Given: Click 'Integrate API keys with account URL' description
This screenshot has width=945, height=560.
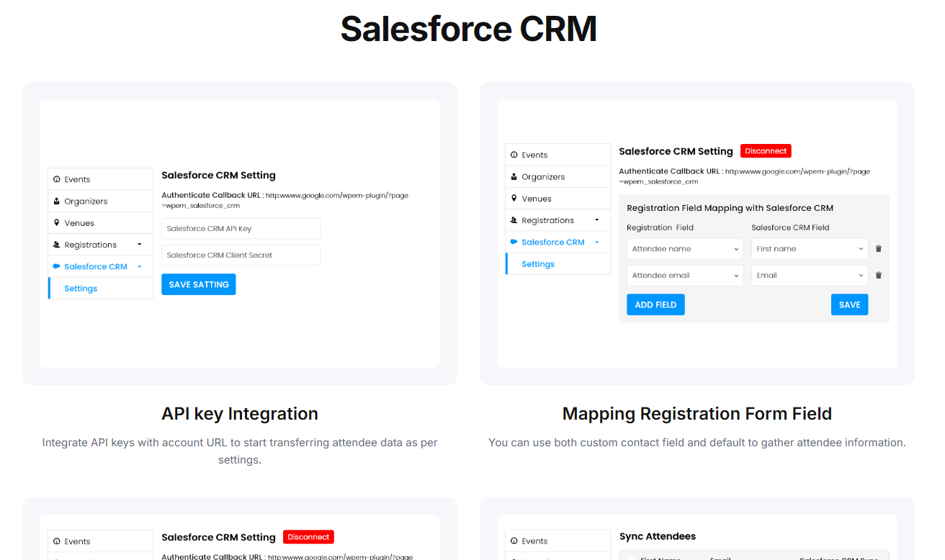Looking at the screenshot, I should point(240,451).
